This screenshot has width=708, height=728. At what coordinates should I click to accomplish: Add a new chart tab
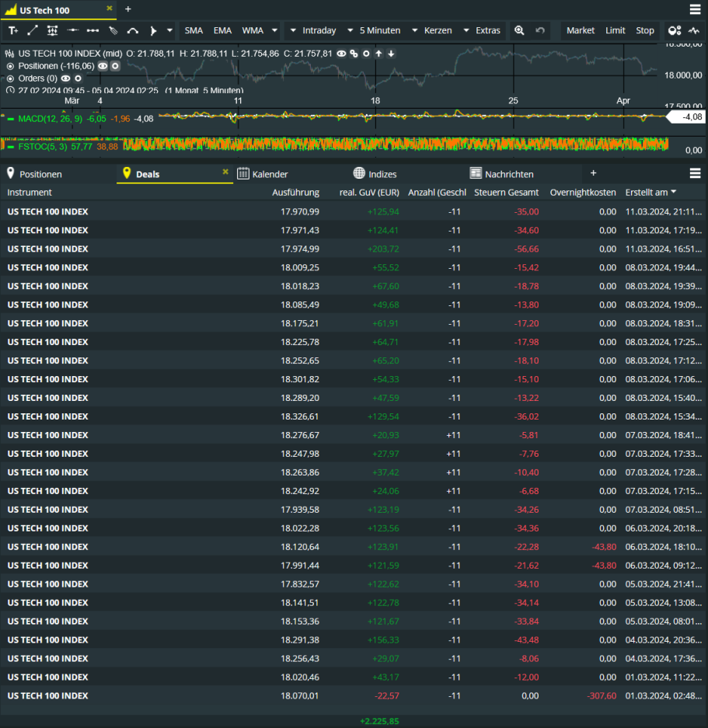point(128,9)
